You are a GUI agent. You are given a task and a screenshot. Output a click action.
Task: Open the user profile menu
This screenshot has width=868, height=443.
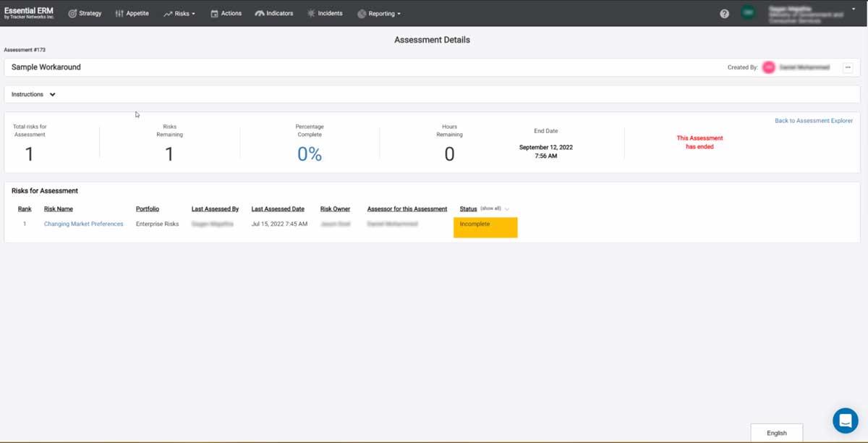click(x=803, y=13)
